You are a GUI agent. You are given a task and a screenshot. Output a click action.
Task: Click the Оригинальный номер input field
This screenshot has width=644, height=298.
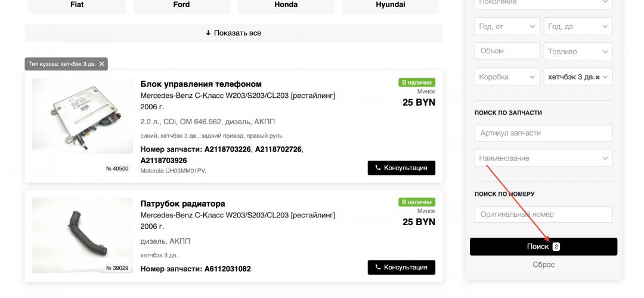point(543,214)
